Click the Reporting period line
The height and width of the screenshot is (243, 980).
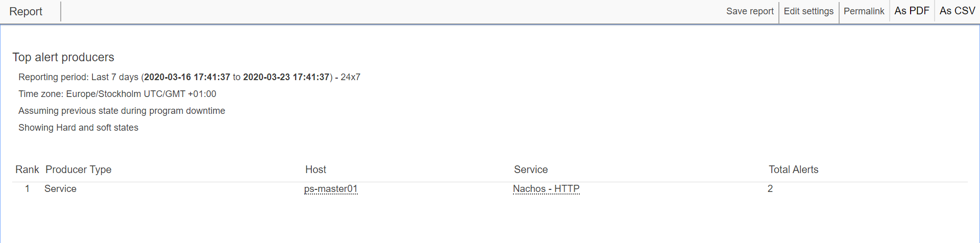(189, 77)
